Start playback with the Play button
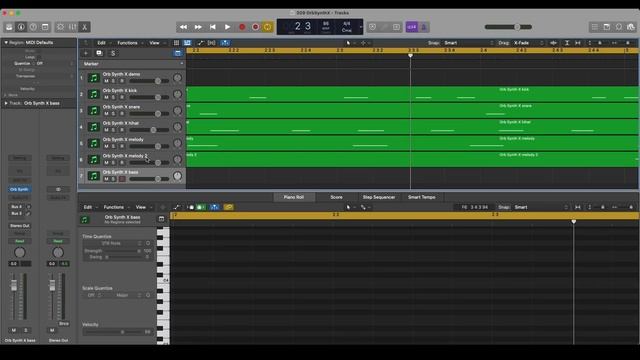 (227, 27)
